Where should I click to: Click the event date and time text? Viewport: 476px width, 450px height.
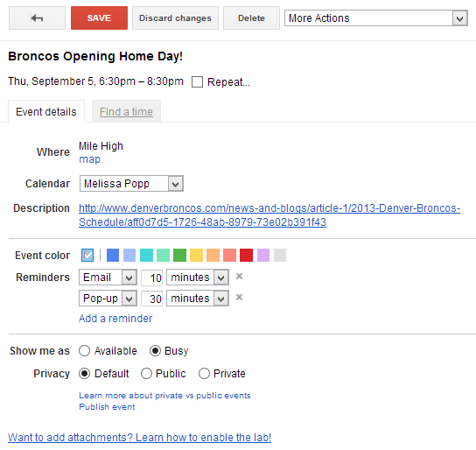[95, 81]
